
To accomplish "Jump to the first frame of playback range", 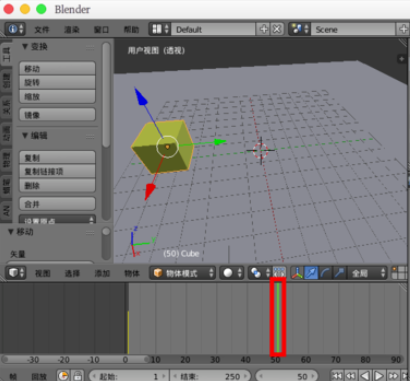I will (x=337, y=376).
